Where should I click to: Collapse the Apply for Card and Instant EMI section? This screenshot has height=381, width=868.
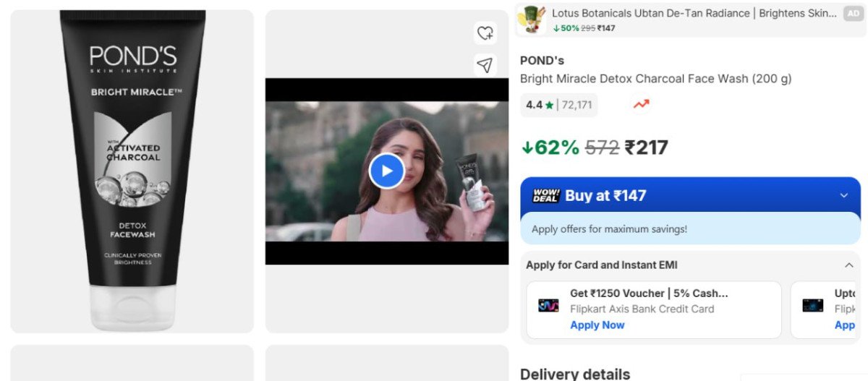coord(848,265)
